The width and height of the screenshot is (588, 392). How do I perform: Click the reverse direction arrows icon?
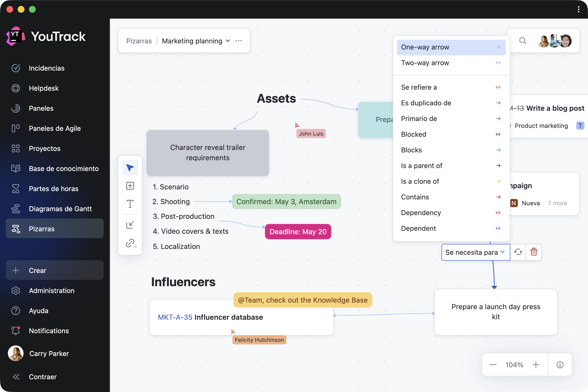coord(518,252)
